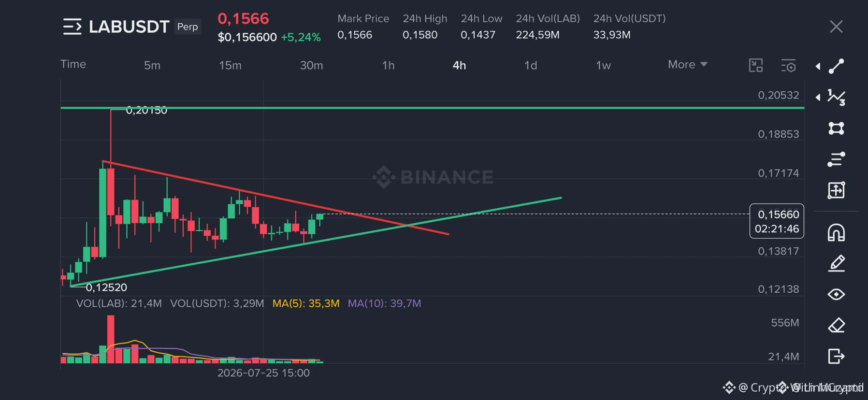Click the Mark Price value 0,1566
Viewport: 868px width, 400px height.
[x=355, y=35]
